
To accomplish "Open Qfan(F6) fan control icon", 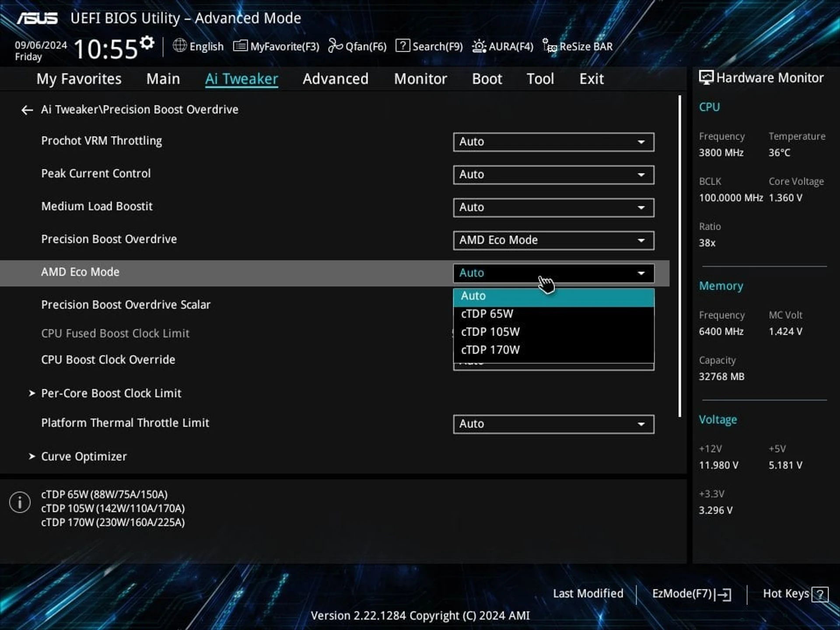I will 335,45.
